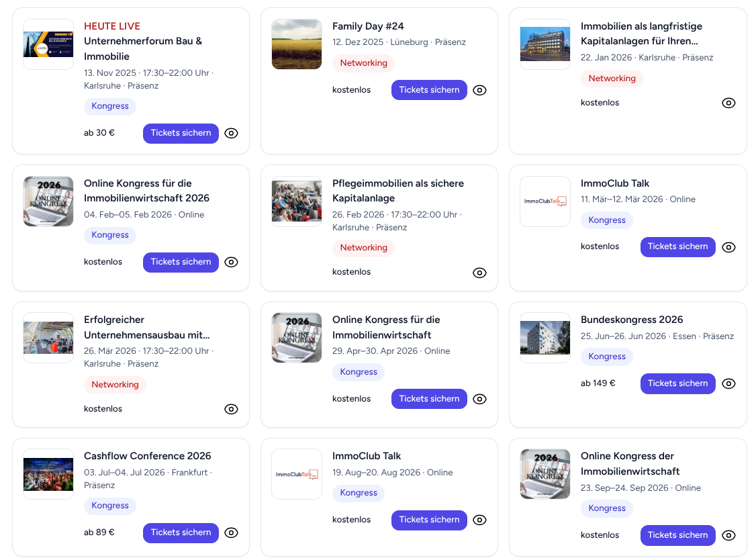Click eye icon on the March ImmoClub Talk card

[x=728, y=247]
